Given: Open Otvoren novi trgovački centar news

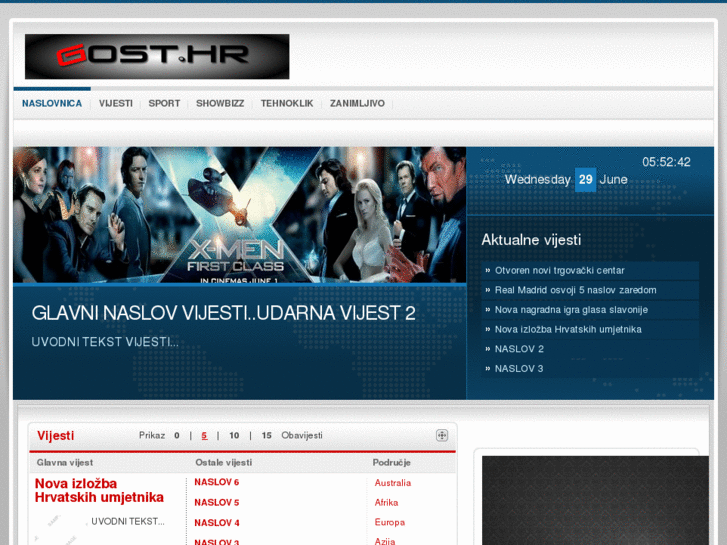Looking at the screenshot, I should (x=590, y=270).
